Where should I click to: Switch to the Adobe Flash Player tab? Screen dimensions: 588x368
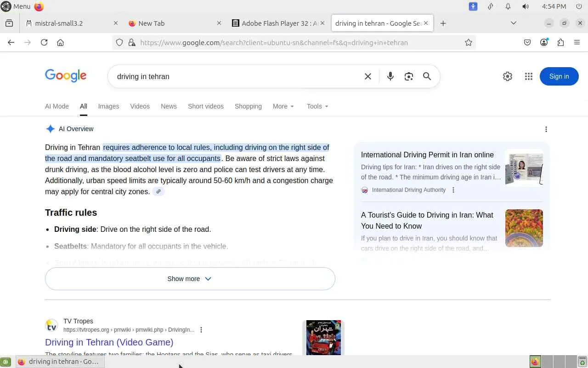(278, 23)
